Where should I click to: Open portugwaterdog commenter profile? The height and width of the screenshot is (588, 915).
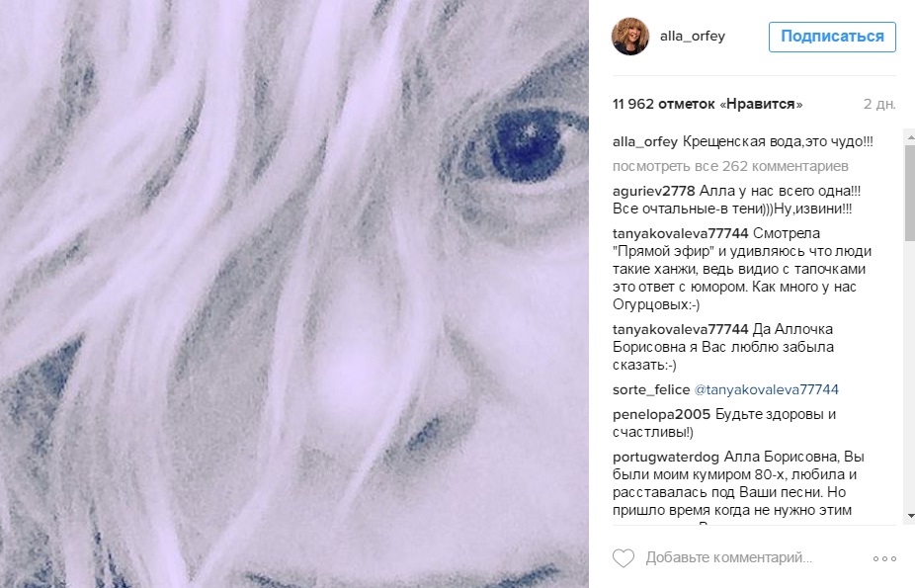[666, 457]
